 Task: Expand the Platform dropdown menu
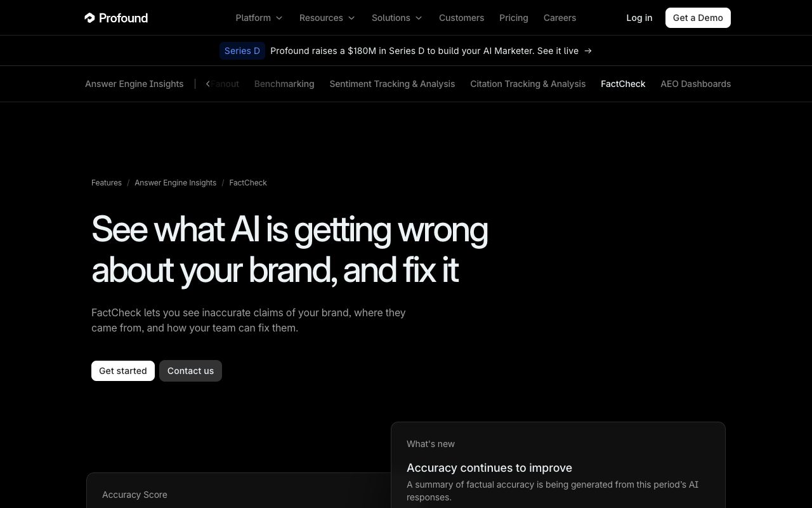tap(259, 18)
